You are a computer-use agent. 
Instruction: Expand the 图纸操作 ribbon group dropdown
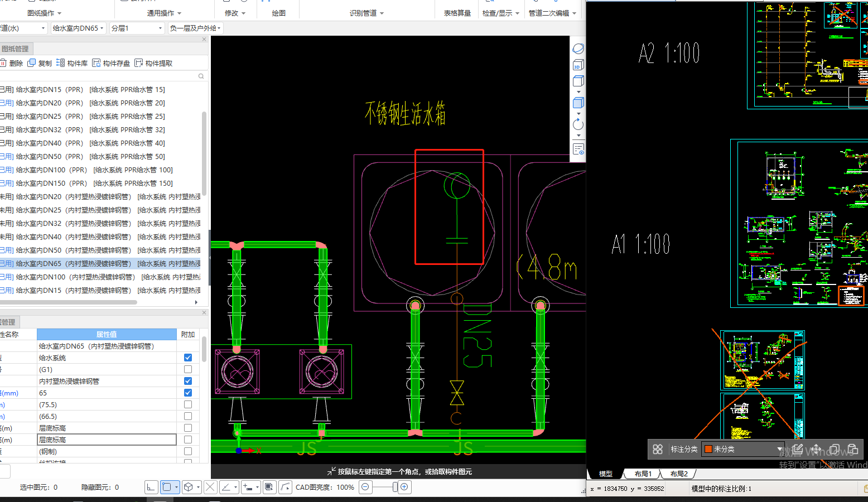[60, 13]
